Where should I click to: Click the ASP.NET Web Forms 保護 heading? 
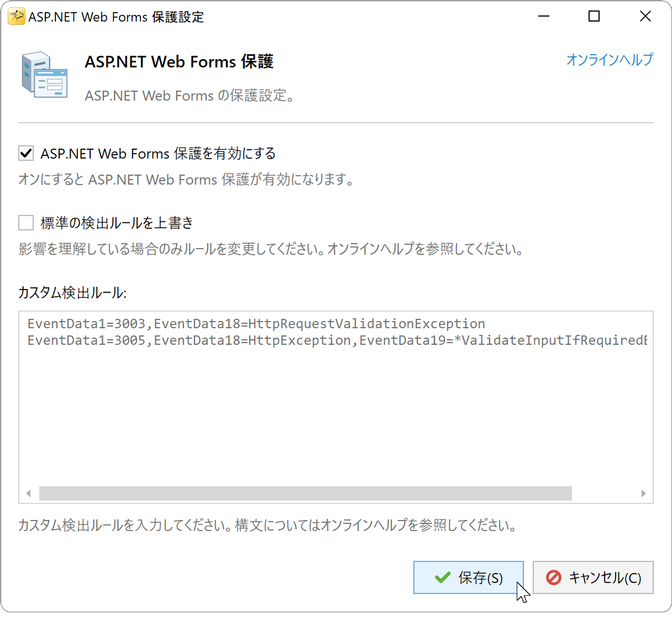coord(179,62)
